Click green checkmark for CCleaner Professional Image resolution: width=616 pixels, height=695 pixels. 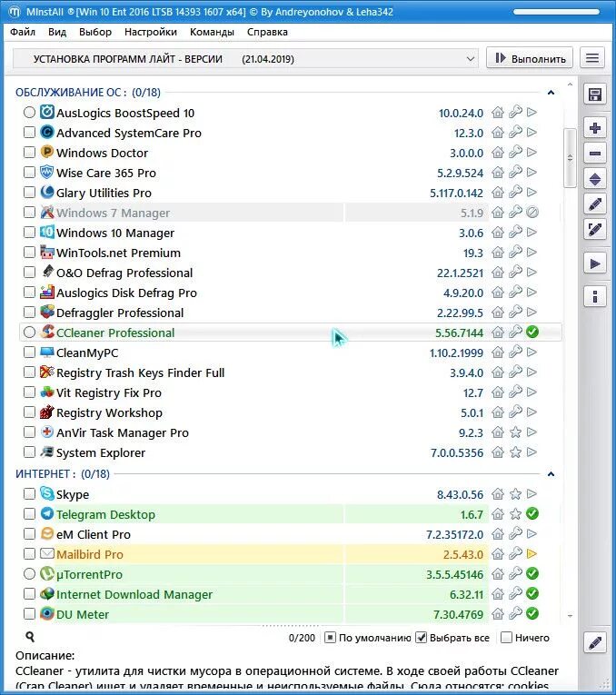(x=532, y=332)
